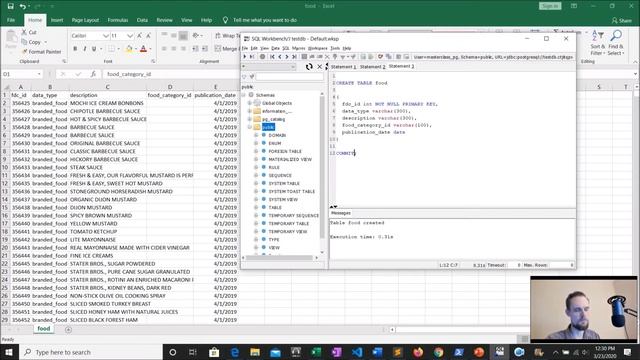Select the MATERIALIZED VIEW tree item
Screen dimensions: 640x360
[290, 160]
